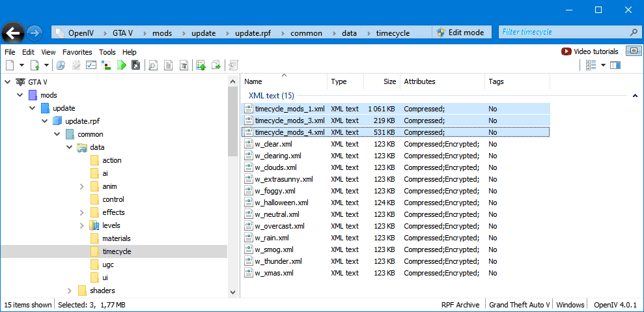Viewport: 644px width, 312px height.
Task: Click 1 061 KB size of timecycle_mods_1.xml
Action: point(382,109)
